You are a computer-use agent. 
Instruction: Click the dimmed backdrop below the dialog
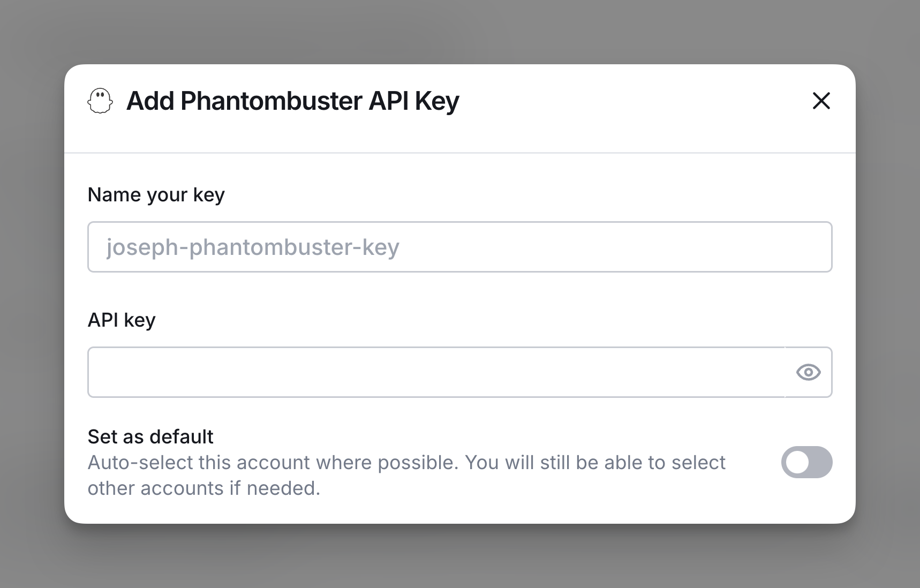tap(459, 557)
